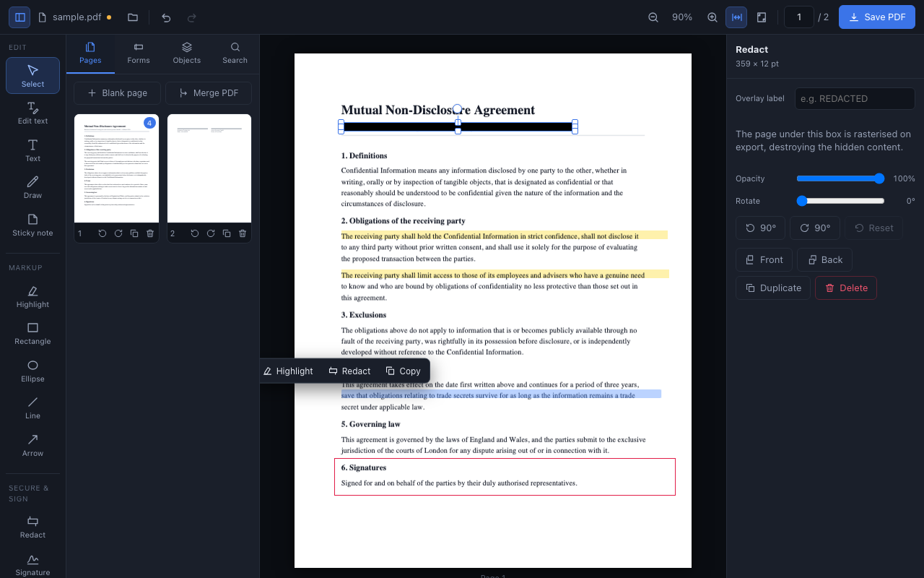This screenshot has height=578, width=924.
Task: Adjust the Opacity slider
Action: [x=841, y=178]
